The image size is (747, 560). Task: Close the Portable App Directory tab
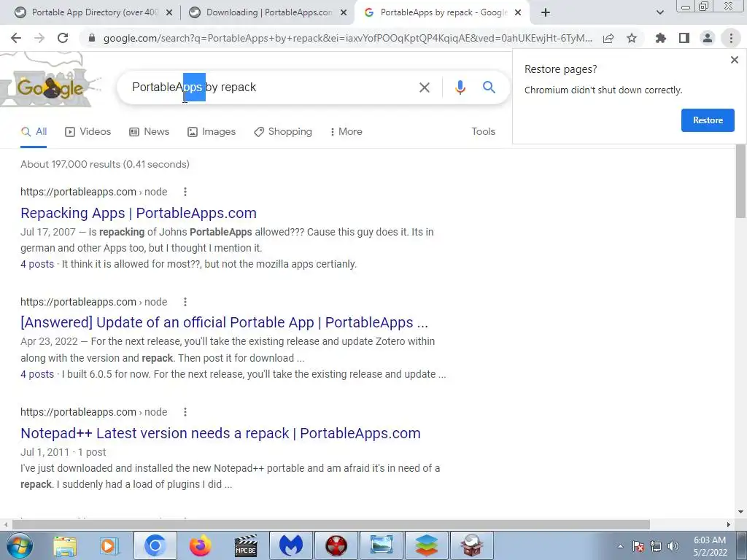coord(169,13)
